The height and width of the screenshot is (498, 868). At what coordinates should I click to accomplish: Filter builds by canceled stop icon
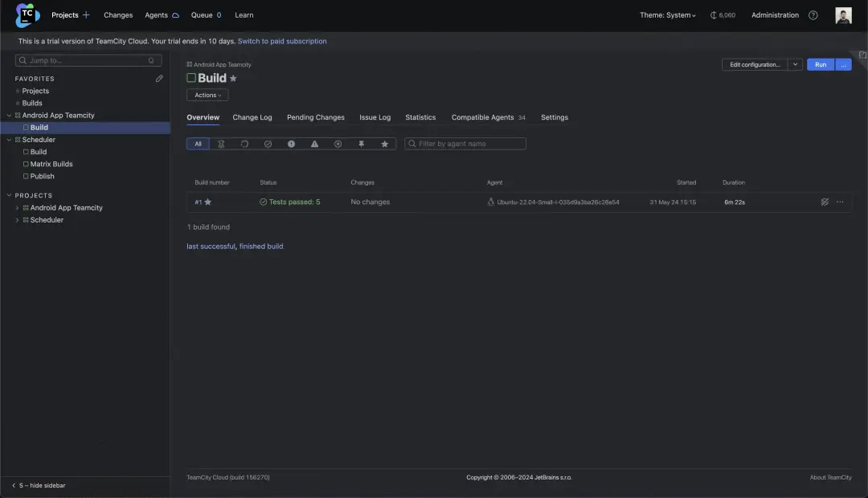(x=338, y=144)
